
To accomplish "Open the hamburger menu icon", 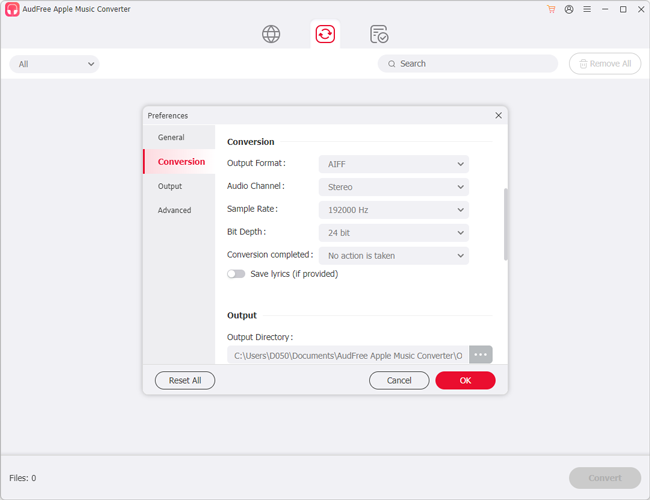I will (x=587, y=9).
